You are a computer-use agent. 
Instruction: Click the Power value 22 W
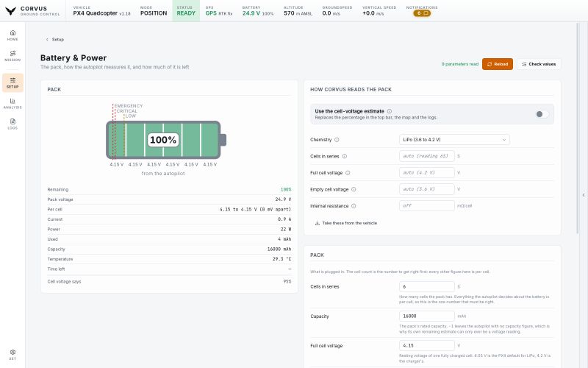click(286, 230)
